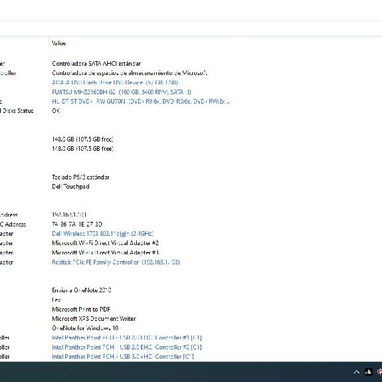This screenshot has width=382, height=382.
Task: Click the Value column header
Action: pyautogui.click(x=59, y=43)
